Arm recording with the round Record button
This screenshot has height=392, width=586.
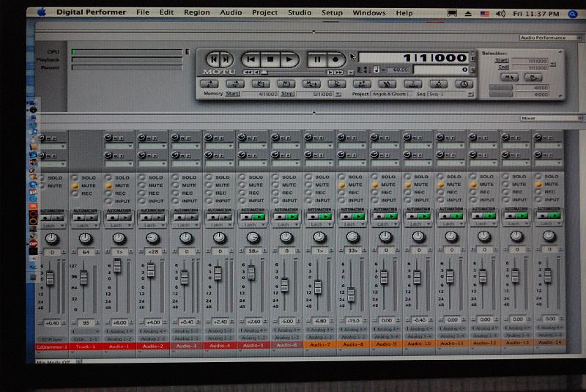pyautogui.click(x=335, y=59)
